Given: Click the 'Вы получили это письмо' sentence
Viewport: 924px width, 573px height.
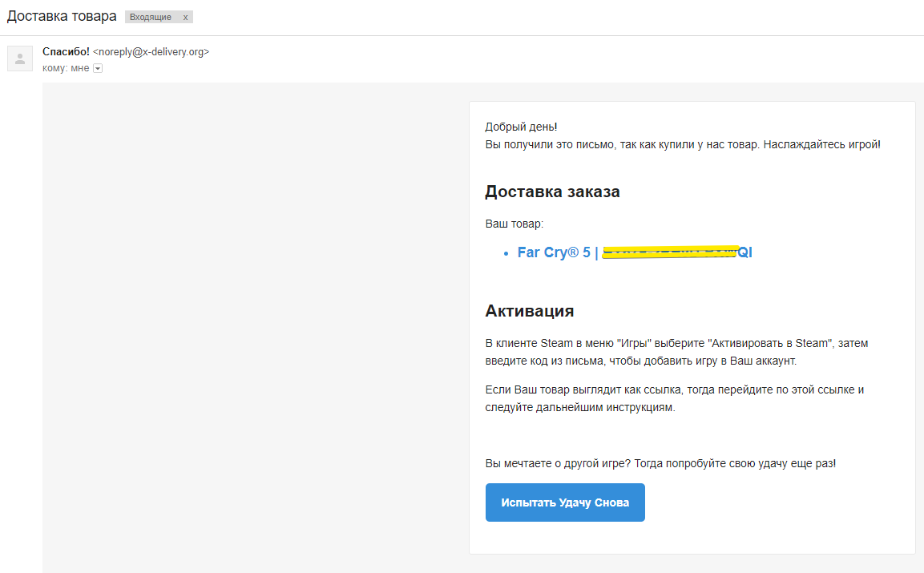Looking at the screenshot, I should 682,144.
